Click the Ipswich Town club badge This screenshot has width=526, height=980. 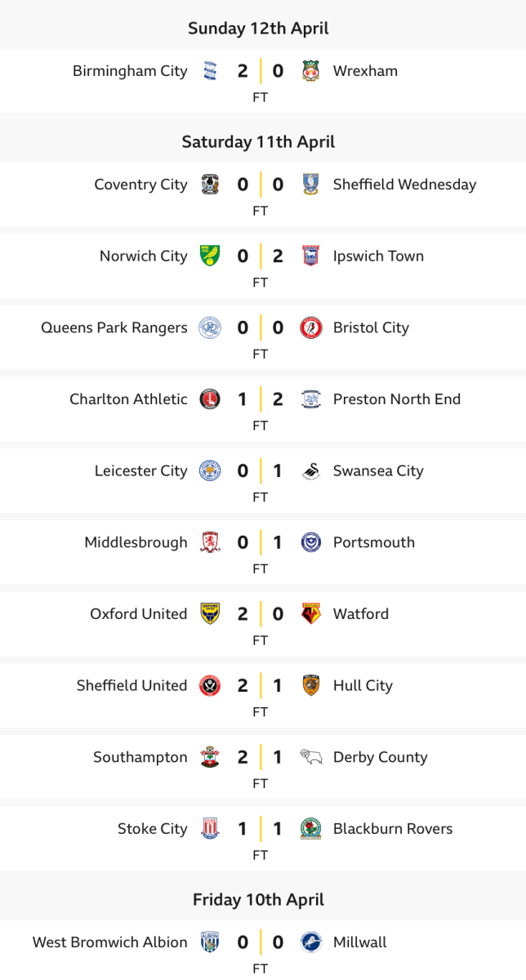coord(310,256)
